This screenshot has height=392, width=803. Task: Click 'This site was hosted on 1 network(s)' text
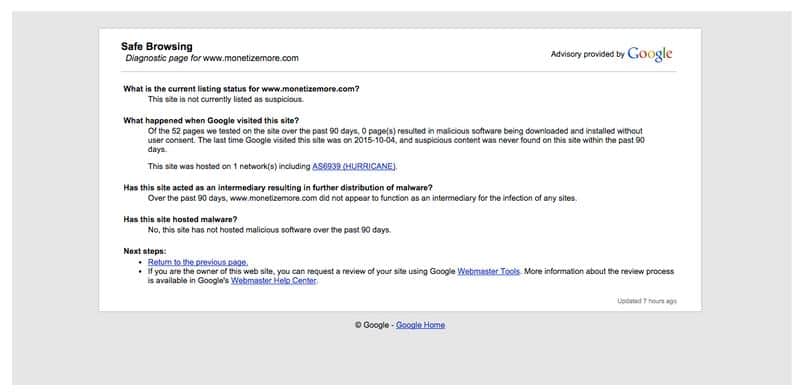(x=229, y=167)
